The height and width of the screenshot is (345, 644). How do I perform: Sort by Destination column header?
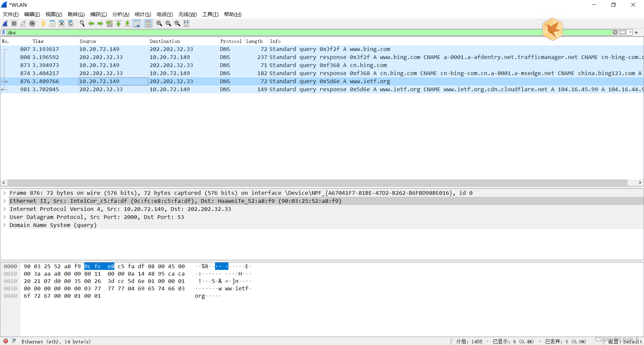coord(183,41)
